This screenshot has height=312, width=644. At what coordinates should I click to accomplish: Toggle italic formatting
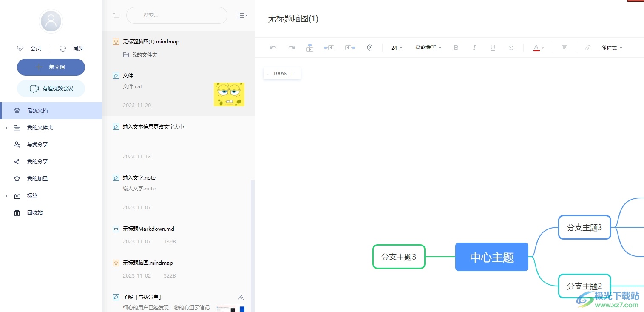474,48
